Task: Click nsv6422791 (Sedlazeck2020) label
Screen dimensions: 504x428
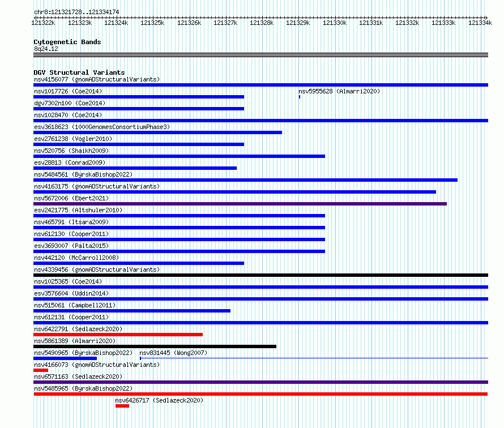Action: (78, 329)
